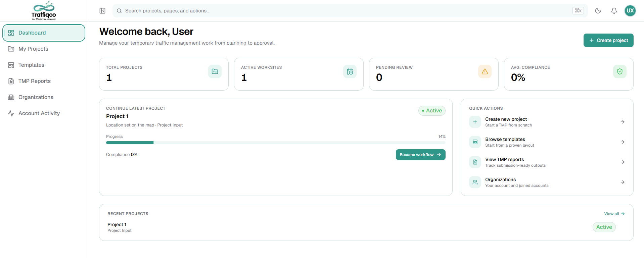Click the Project 1 progress bar
Viewport: 644px width, 258px height.
[276, 143]
